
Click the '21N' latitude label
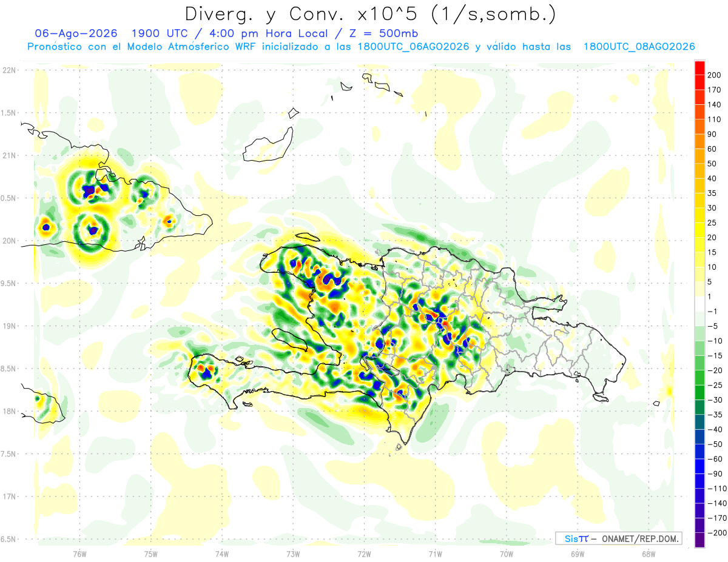(8, 155)
